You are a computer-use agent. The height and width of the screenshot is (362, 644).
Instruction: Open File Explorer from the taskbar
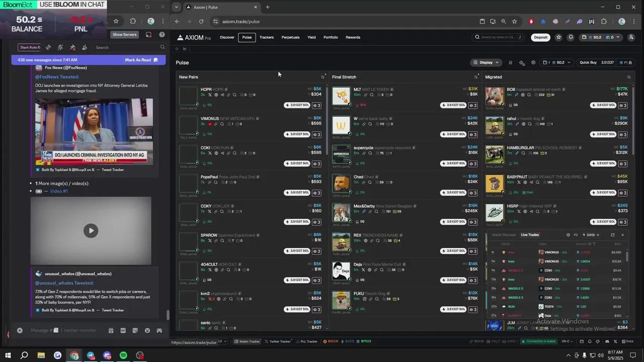pyautogui.click(x=41, y=355)
